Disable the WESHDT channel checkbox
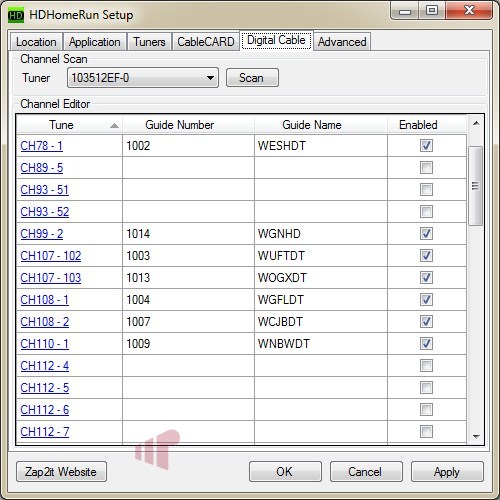Screen dimensions: 500x500 click(x=426, y=146)
